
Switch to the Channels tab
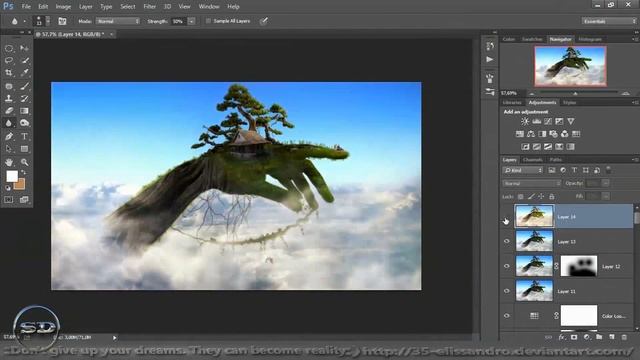pos(532,160)
